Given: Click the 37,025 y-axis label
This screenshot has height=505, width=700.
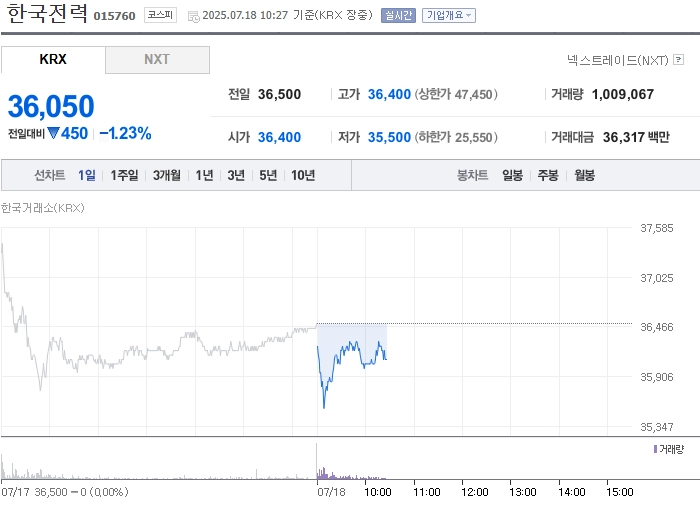Looking at the screenshot, I should coord(657,278).
